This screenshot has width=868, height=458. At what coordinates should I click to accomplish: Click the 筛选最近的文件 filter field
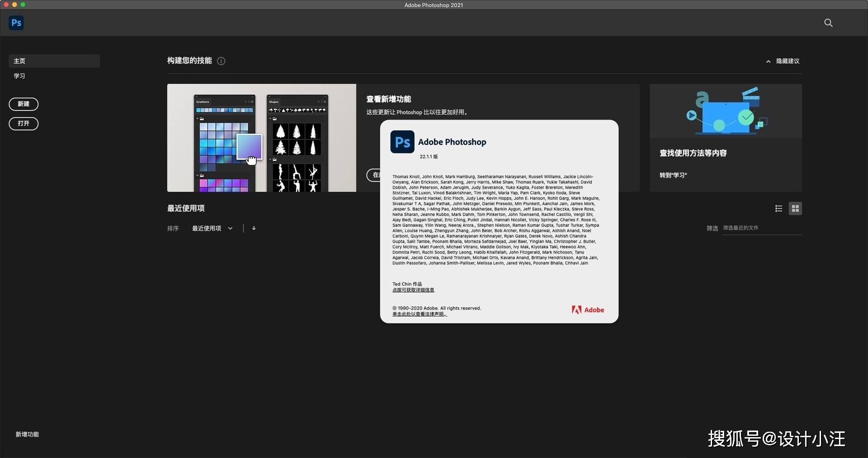[762, 228]
